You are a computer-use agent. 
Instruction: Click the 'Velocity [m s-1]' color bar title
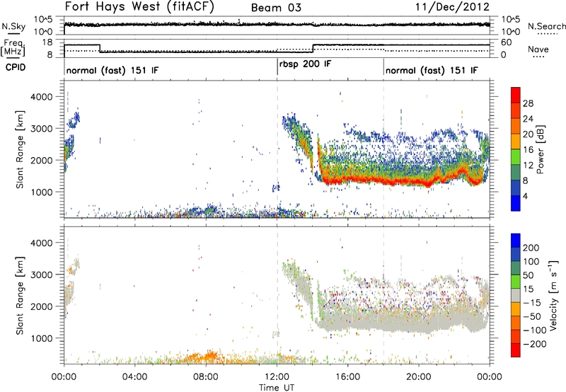coord(553,295)
